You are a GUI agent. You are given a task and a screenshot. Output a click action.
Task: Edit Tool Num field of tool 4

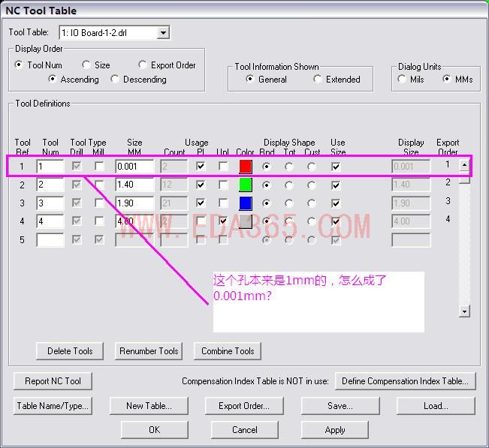point(50,221)
